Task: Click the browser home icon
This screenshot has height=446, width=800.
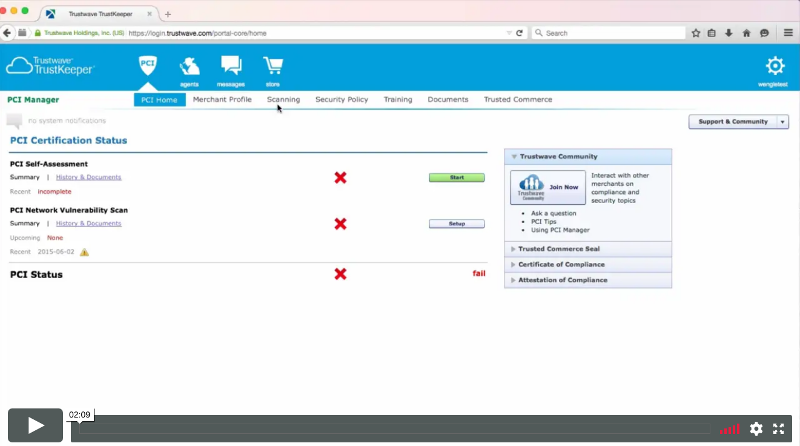Action: pyautogui.click(x=746, y=32)
